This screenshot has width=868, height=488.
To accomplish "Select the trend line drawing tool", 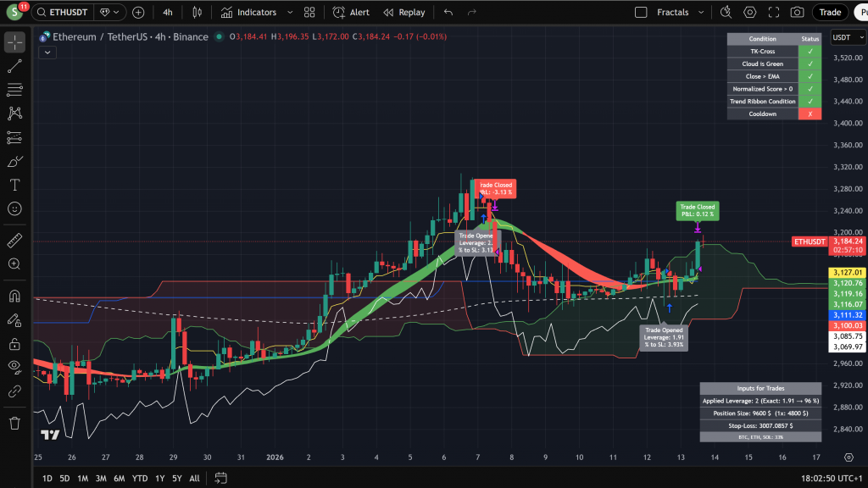I will 14,66.
